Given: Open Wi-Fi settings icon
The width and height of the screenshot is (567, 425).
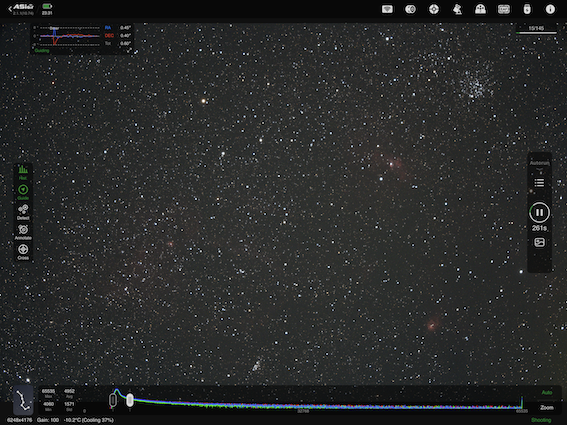Looking at the screenshot, I should point(387,9).
